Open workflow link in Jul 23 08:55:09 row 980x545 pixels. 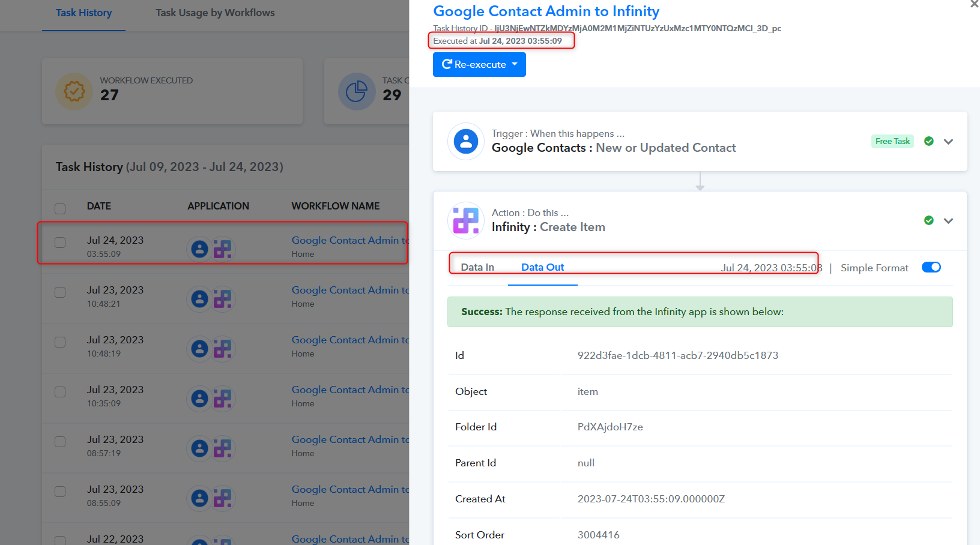click(350, 489)
